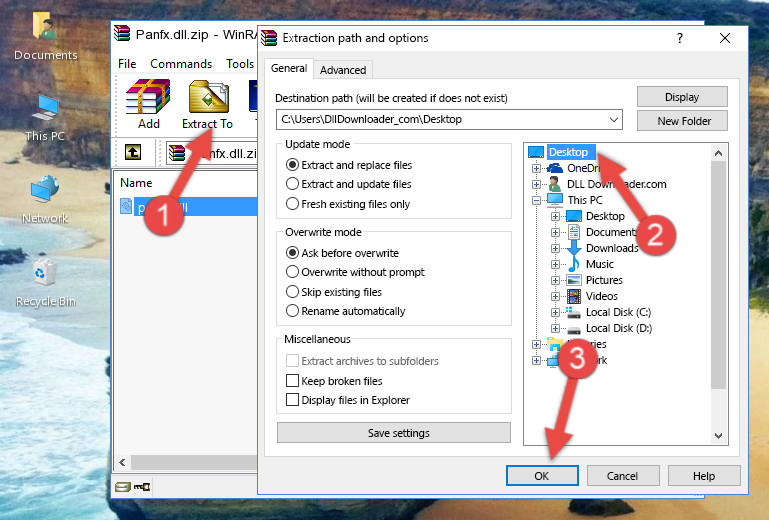Open the destination path dropdown arrow

tap(614, 120)
